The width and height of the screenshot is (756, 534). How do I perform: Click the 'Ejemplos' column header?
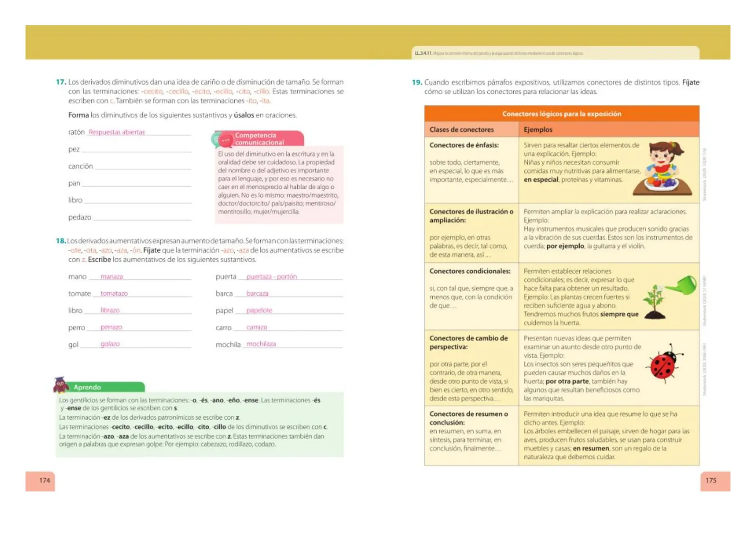538,129
